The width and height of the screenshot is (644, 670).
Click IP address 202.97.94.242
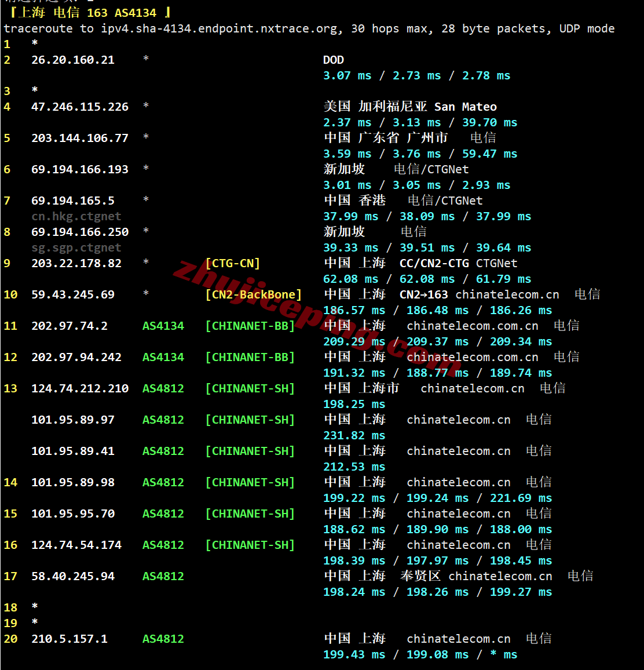[x=76, y=357]
